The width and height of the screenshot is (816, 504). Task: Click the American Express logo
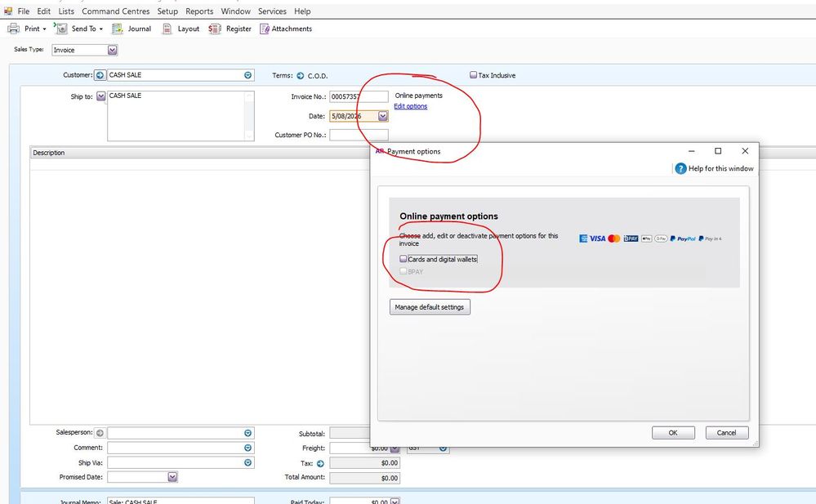(x=583, y=239)
